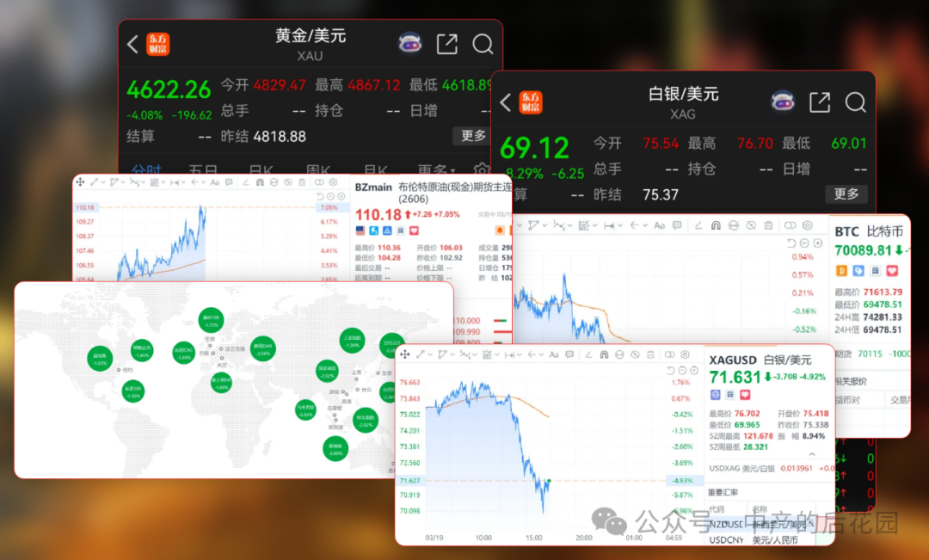Screen dimensions: 929x560
Task: Zoom in the Brent chart with plus icon
Action: click(x=341, y=196)
